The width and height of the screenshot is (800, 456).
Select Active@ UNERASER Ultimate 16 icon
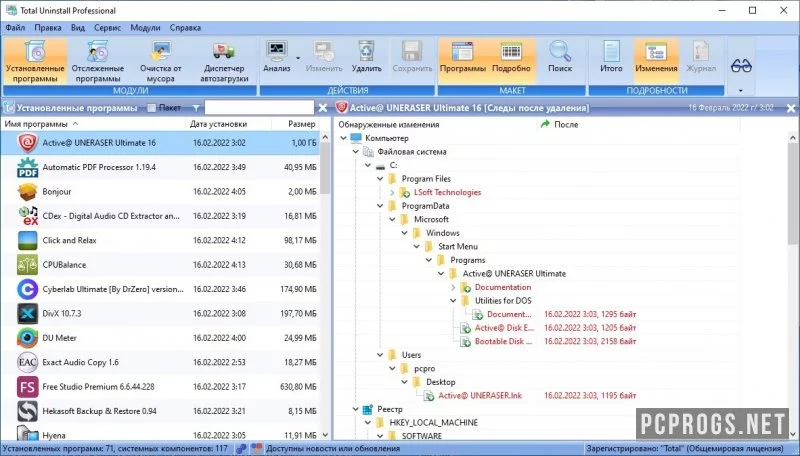pyautogui.click(x=28, y=143)
